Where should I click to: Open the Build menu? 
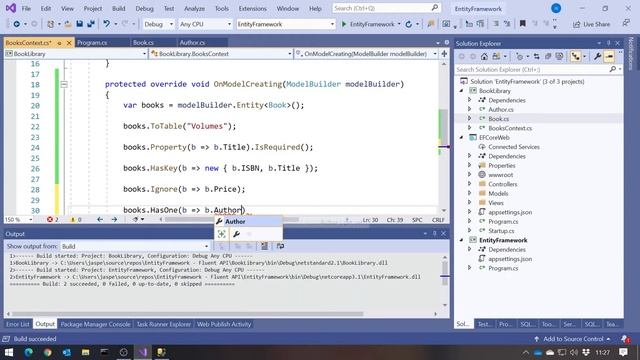(x=119, y=8)
